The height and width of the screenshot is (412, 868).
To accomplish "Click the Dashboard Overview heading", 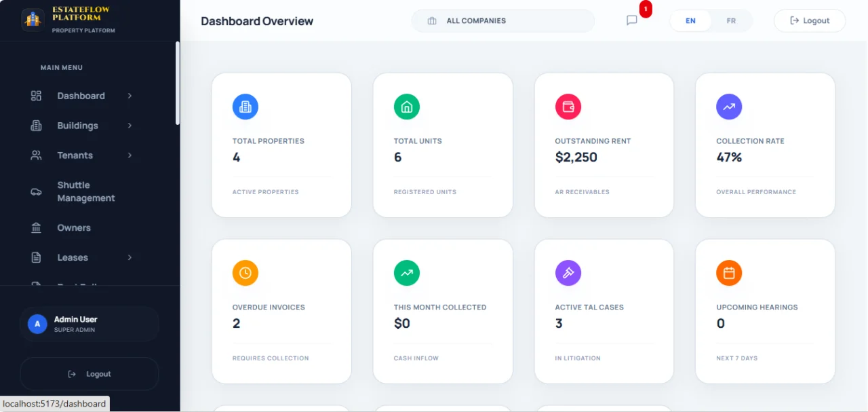I will point(257,21).
